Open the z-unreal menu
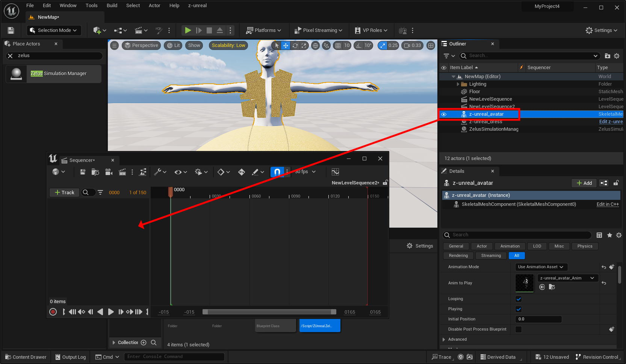Screen dimensions: 626x364 click(x=197, y=6)
